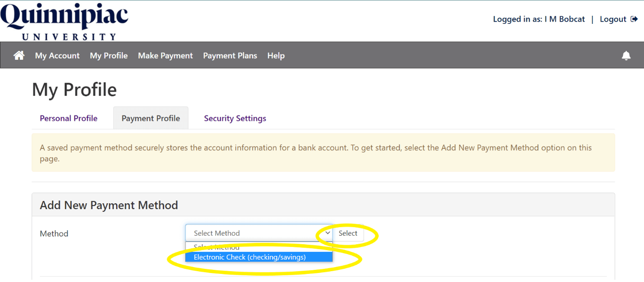Screen dimensions: 644x282
Task: Click the logged in user name I M Bobcat
Action: [x=565, y=18]
